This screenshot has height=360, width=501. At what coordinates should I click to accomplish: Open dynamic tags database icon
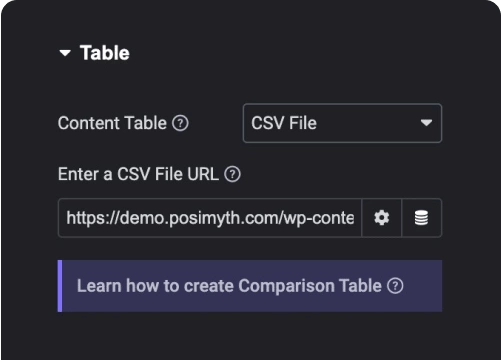tap(422, 218)
